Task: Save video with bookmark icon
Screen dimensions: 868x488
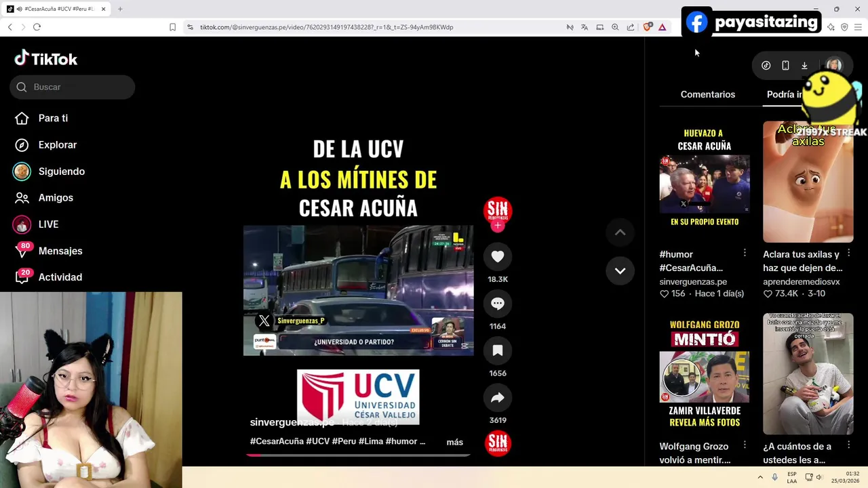Action: 498,350
